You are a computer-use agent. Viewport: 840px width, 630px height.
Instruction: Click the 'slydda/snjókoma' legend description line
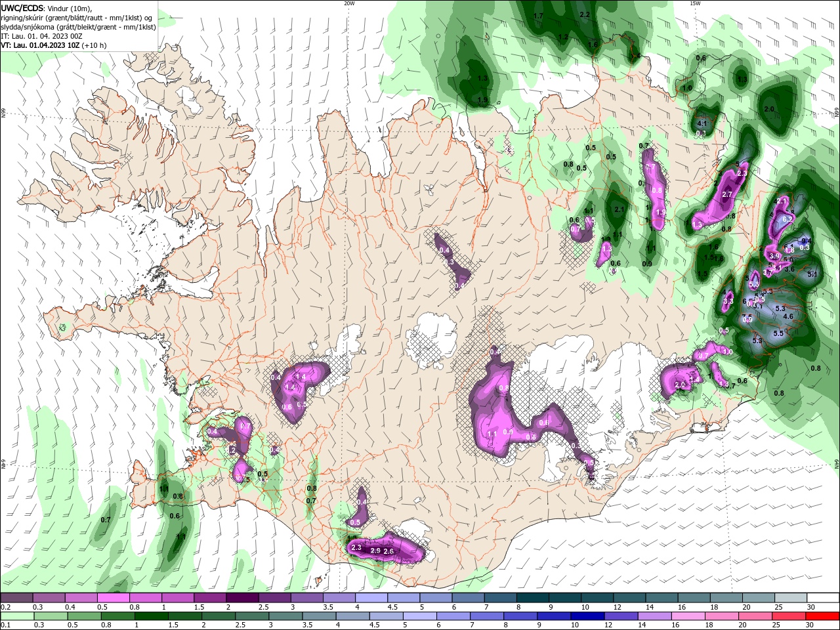pyautogui.click(x=78, y=27)
